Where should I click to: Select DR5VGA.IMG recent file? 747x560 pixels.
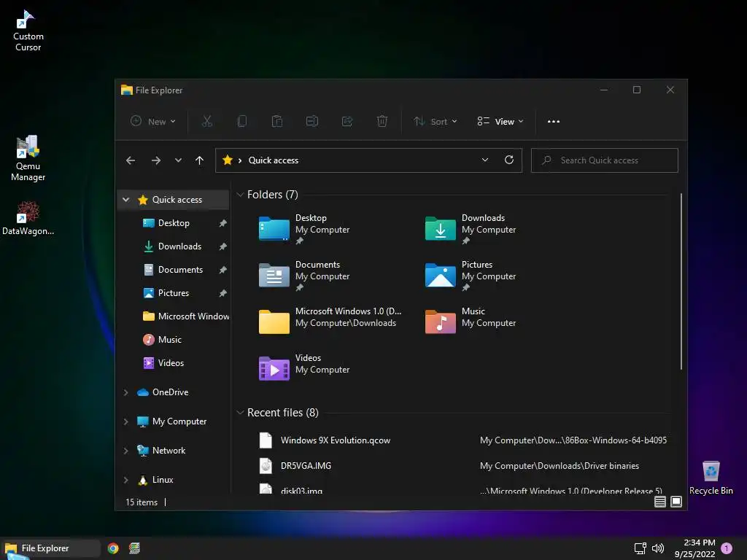[x=462, y=466]
